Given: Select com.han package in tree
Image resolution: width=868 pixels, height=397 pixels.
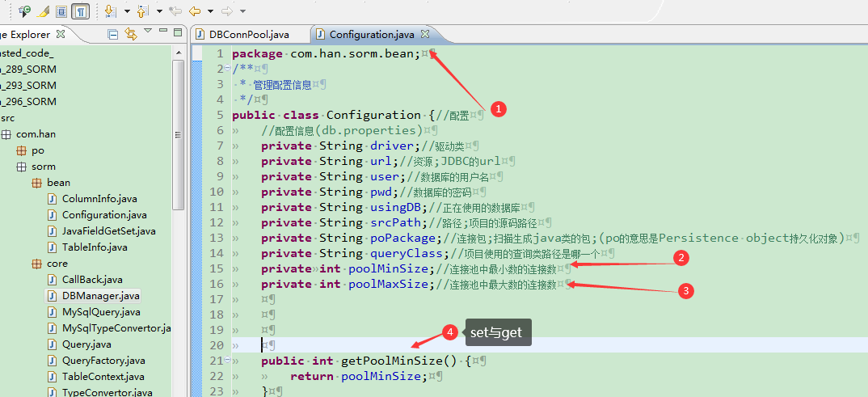Looking at the screenshot, I should coord(36,134).
